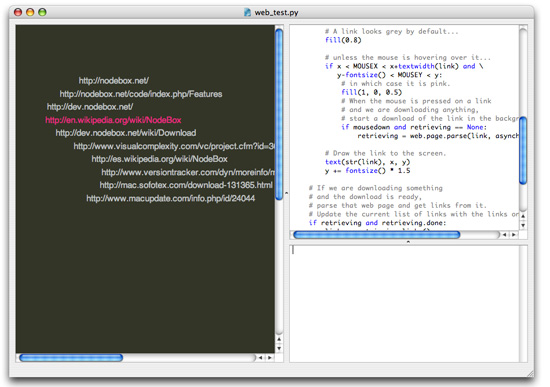Click inside the empty output text pane
The width and height of the screenshot is (550, 387).
tap(404, 303)
